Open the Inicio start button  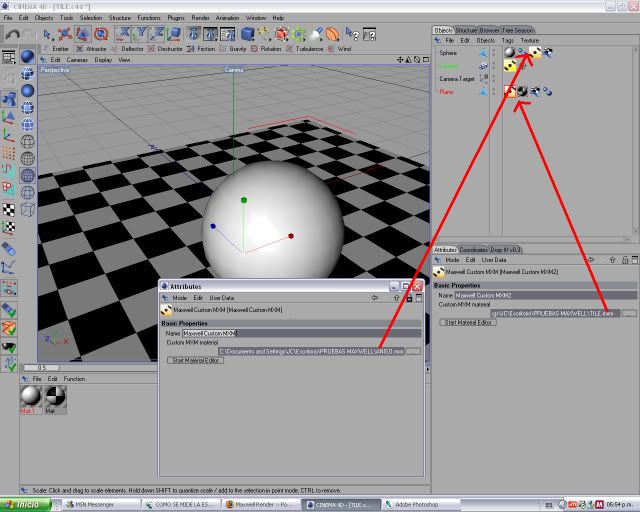pyautogui.click(x=25, y=505)
